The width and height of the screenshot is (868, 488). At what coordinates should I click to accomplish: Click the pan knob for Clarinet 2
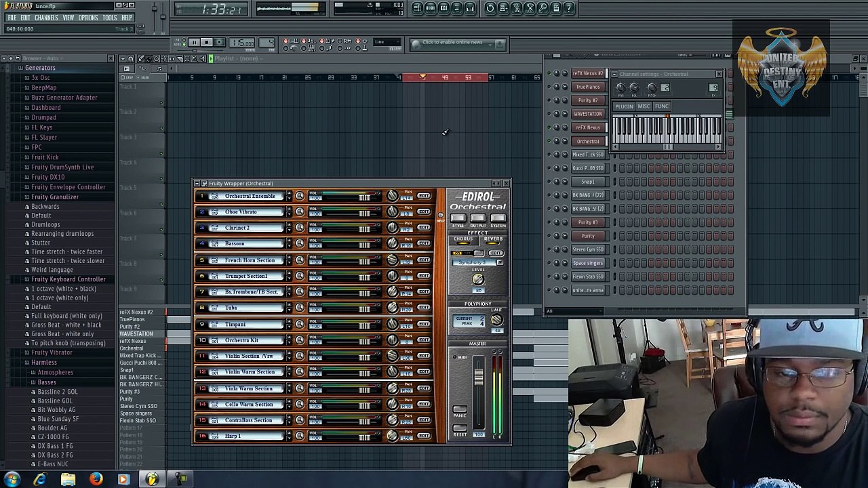pos(392,228)
